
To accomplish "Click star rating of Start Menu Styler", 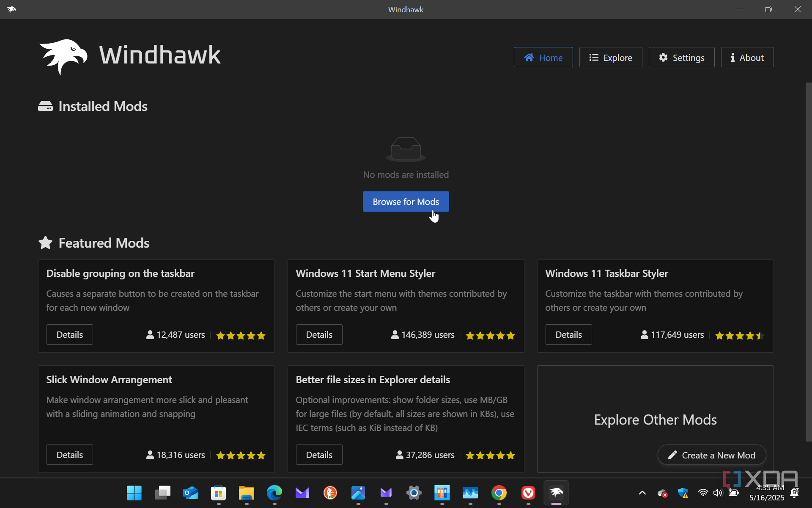I will [x=490, y=336].
